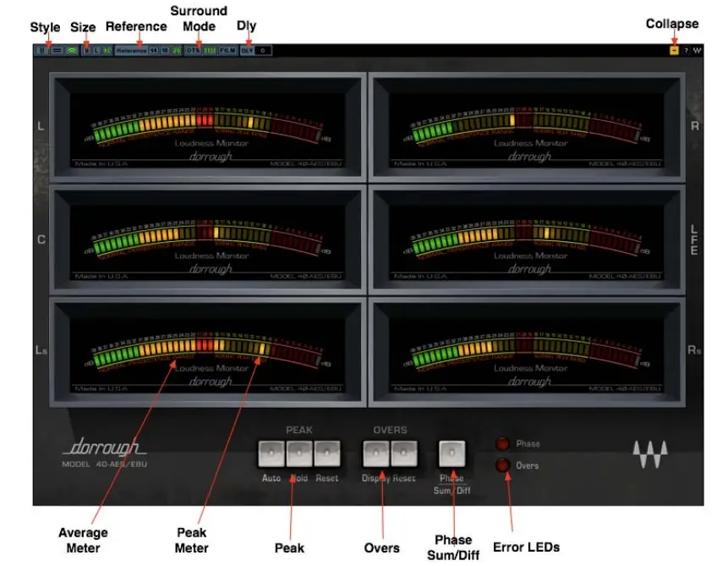Collapse the plugin toolbar
The height and width of the screenshot is (566, 728).
click(672, 51)
